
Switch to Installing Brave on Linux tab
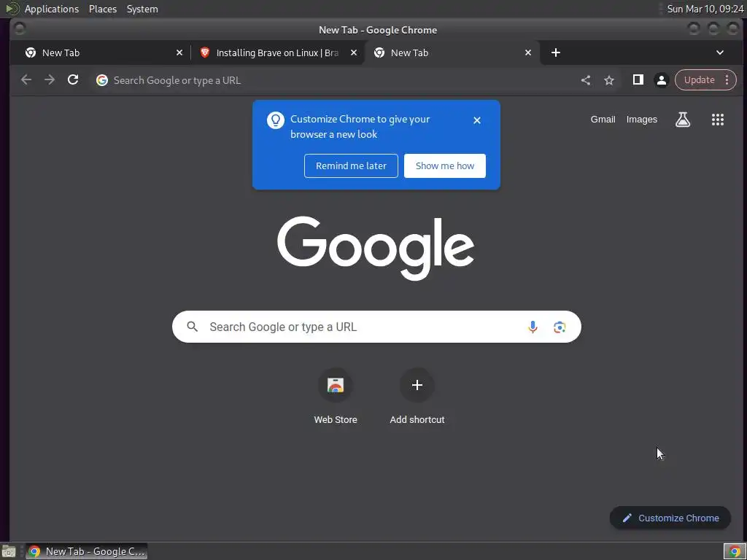277,52
